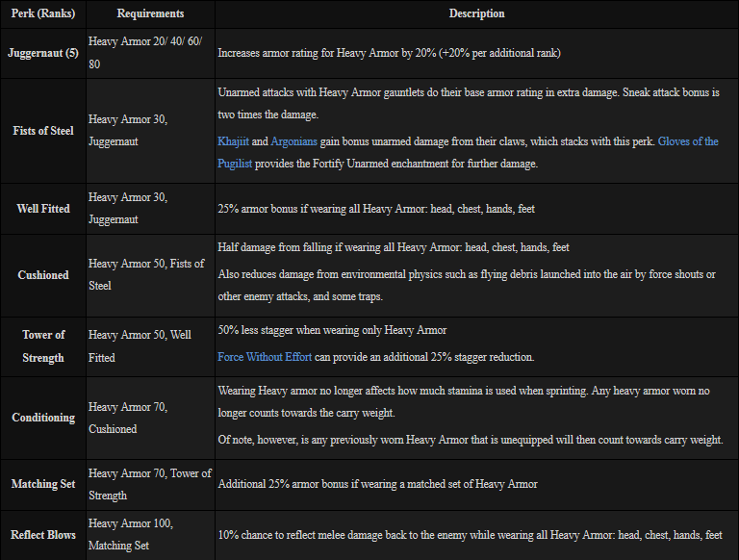Select the Requirements column header
The width and height of the screenshot is (739, 560).
[149, 14]
